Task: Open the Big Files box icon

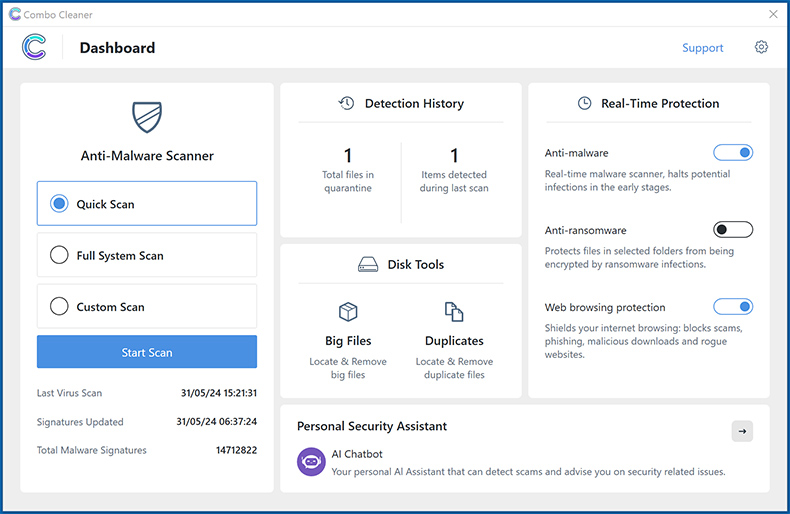Action: pos(347,312)
